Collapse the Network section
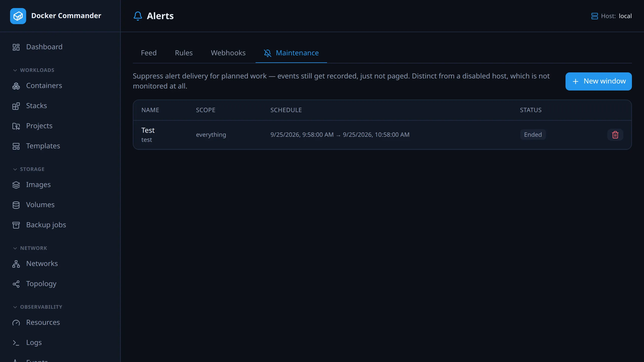 [x=30, y=248]
